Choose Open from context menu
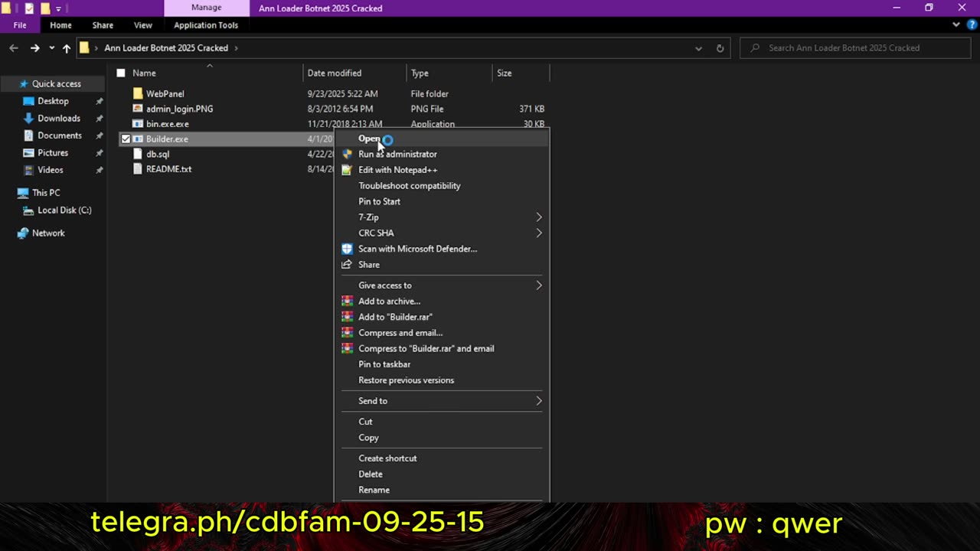 (x=442, y=139)
